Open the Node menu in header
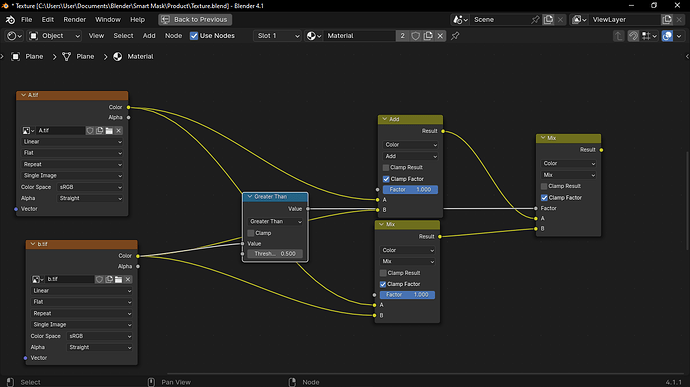 coord(173,36)
